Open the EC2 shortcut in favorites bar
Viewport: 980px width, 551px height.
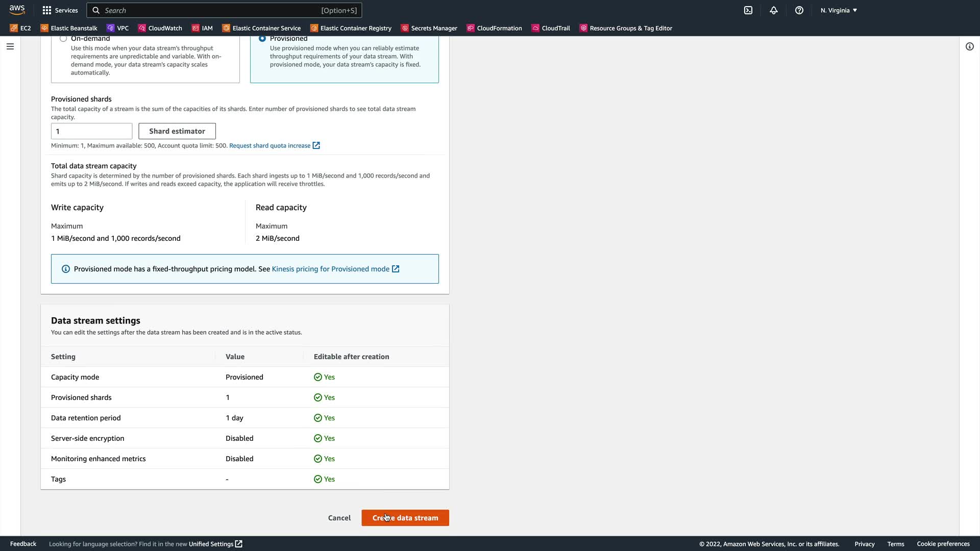[x=20, y=28]
